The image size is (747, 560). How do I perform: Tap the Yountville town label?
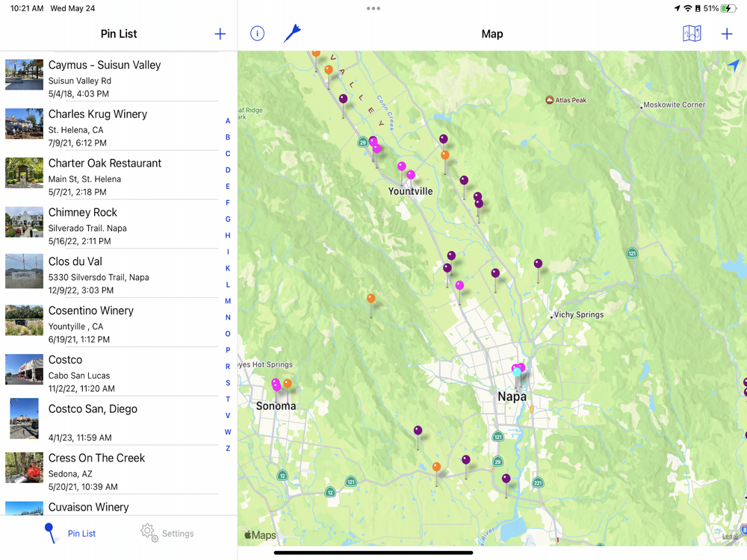[410, 191]
